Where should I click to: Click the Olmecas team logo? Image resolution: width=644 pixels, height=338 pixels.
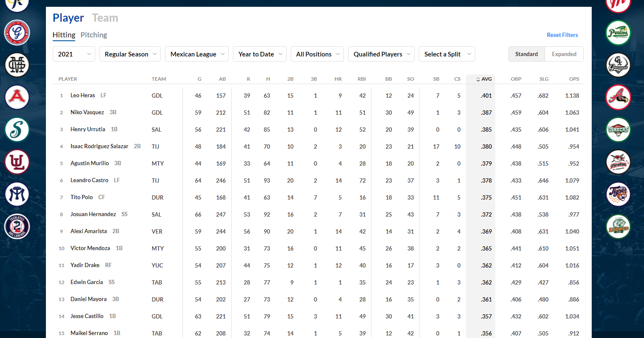coord(618,130)
